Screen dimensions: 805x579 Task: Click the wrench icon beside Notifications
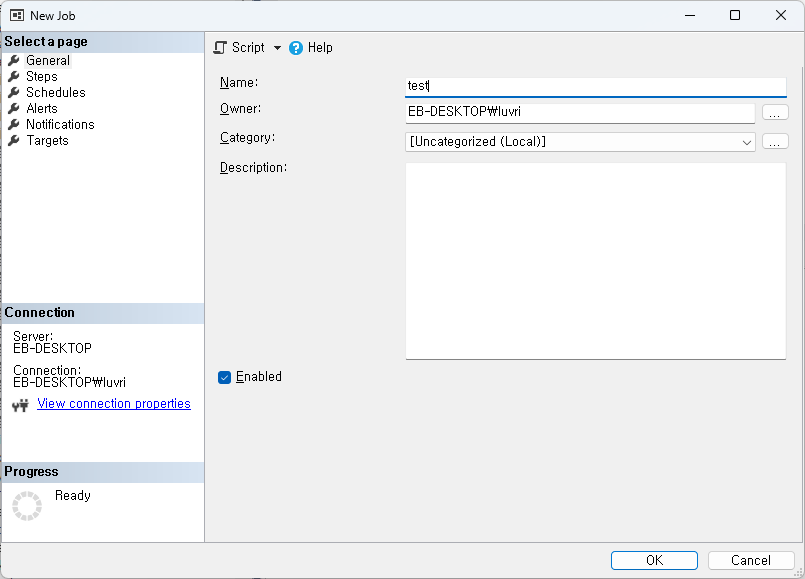coord(14,124)
